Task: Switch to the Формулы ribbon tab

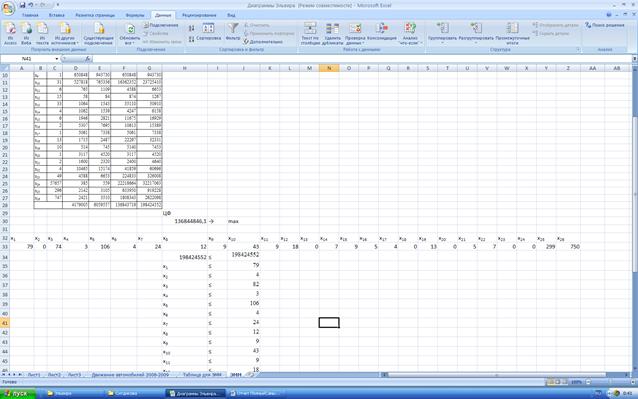Action: [x=135, y=15]
